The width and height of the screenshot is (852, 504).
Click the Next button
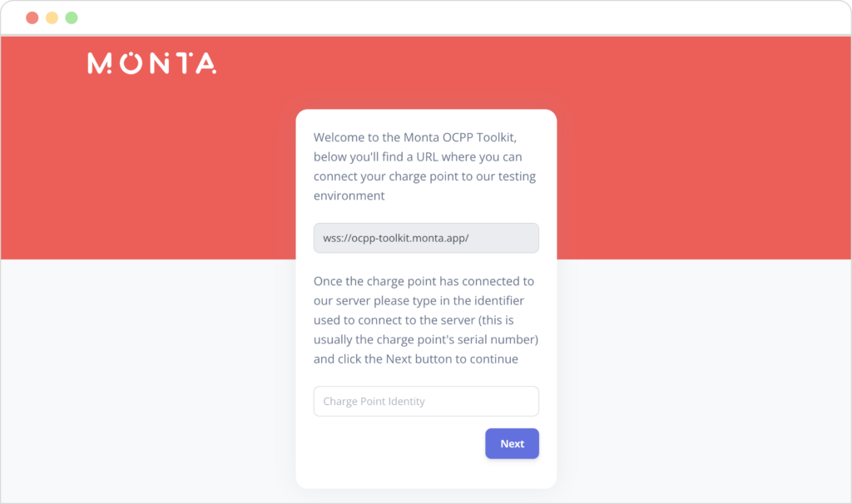pyautogui.click(x=512, y=444)
